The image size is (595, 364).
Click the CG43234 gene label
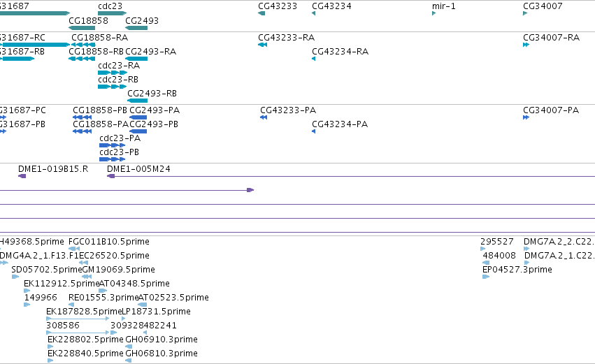(331, 6)
